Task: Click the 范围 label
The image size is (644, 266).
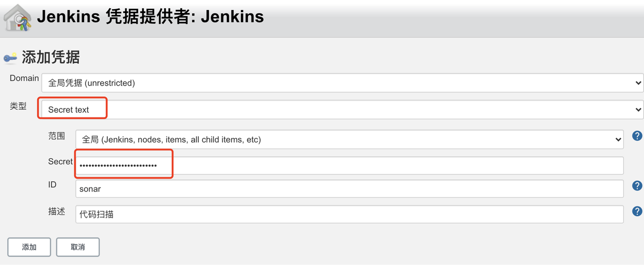Action: 56,136
